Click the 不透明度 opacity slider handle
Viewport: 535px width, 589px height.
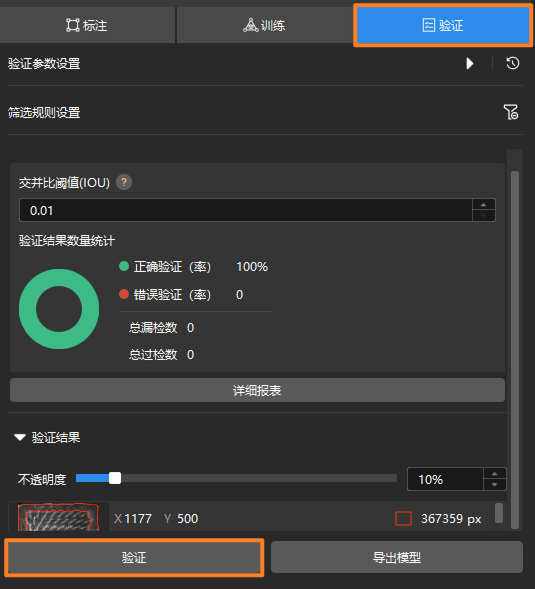pos(115,478)
